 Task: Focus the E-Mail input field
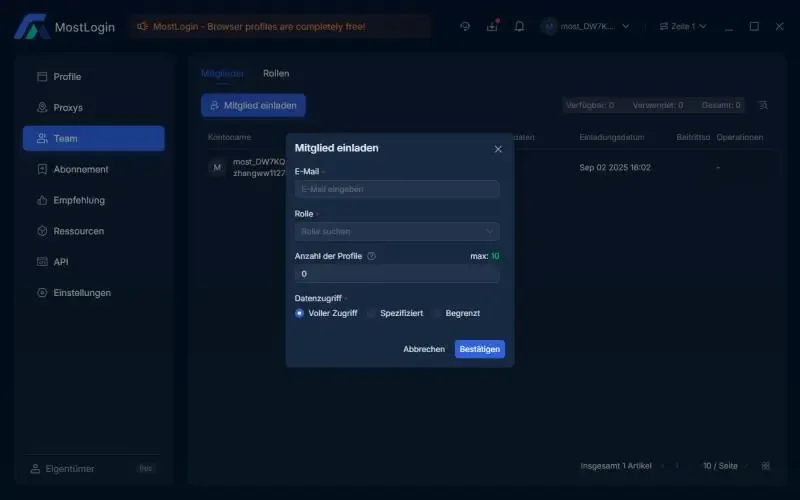tap(397, 189)
